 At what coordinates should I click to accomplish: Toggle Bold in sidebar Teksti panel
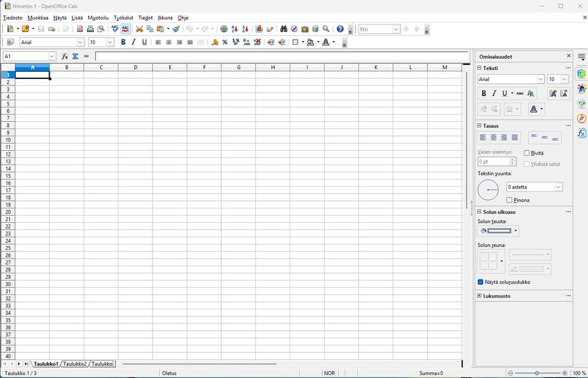pos(484,93)
